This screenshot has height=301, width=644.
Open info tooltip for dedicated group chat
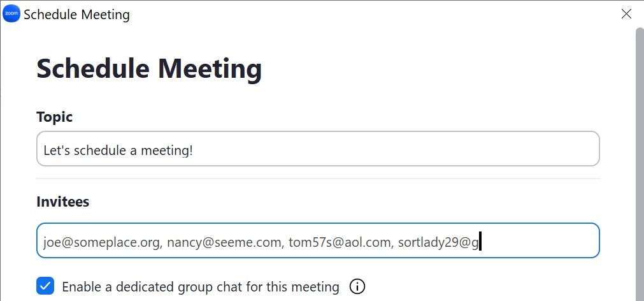coord(357,286)
